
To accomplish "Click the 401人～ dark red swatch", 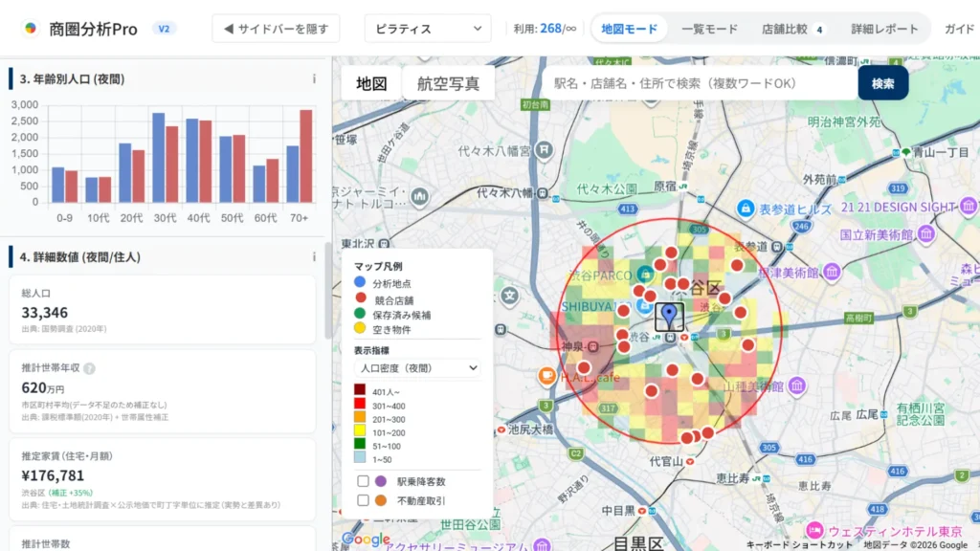I will tap(360, 391).
